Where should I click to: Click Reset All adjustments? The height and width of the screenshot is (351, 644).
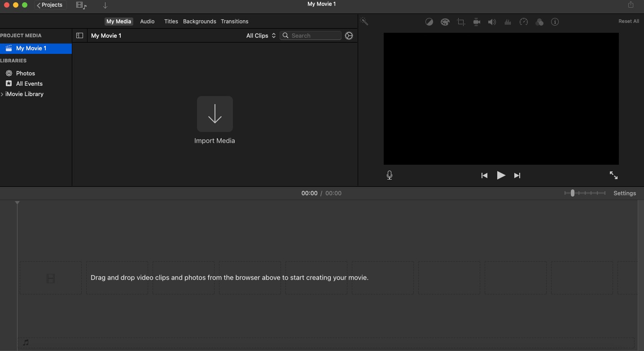(629, 22)
